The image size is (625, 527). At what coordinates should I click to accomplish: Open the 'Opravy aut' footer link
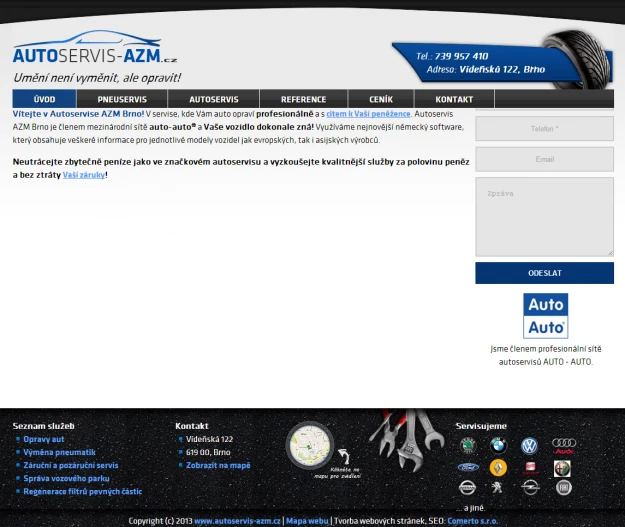pyautogui.click(x=44, y=439)
